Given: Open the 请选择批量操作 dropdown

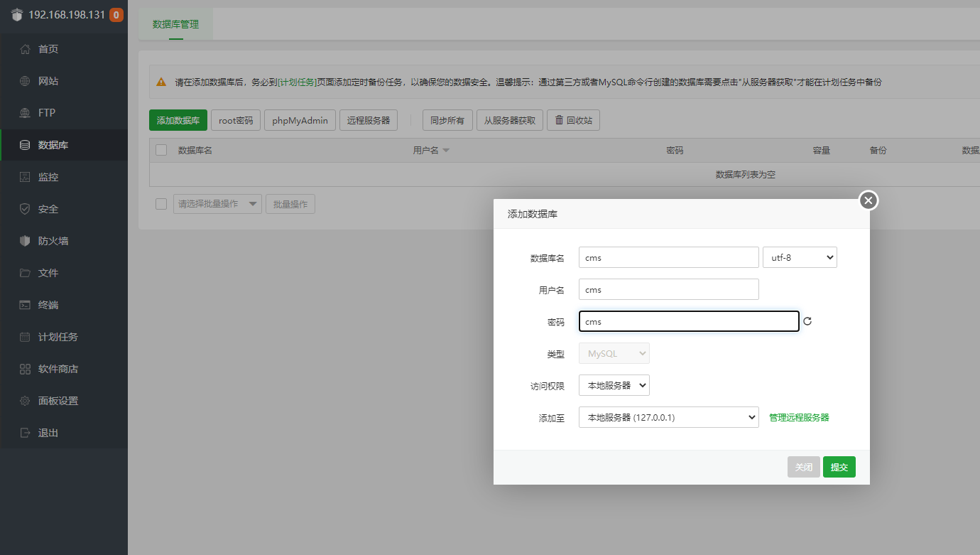Looking at the screenshot, I should 217,204.
